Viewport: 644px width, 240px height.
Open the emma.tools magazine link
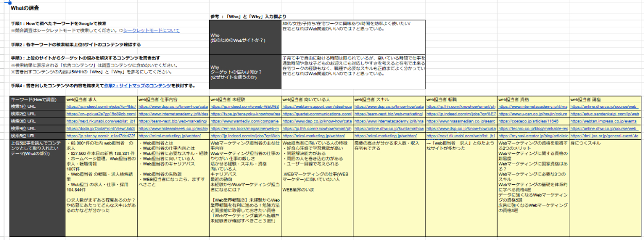(245, 128)
